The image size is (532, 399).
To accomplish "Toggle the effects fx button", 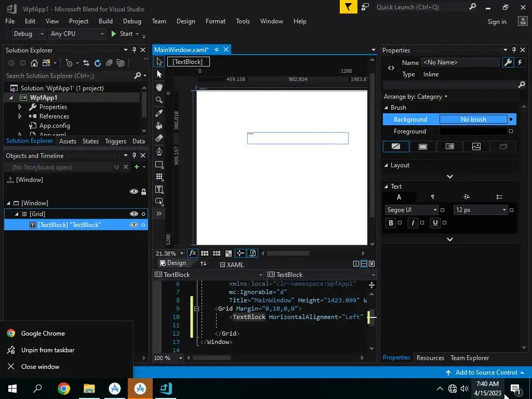I will (192, 254).
